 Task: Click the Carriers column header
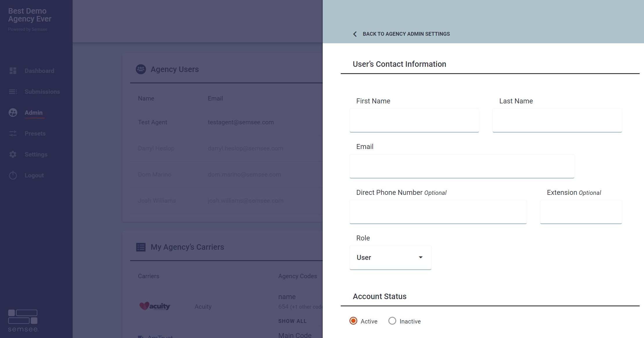[x=148, y=276]
